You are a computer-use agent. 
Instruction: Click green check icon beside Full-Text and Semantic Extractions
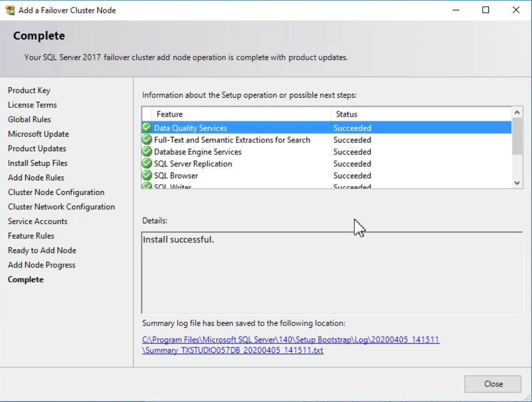147,140
